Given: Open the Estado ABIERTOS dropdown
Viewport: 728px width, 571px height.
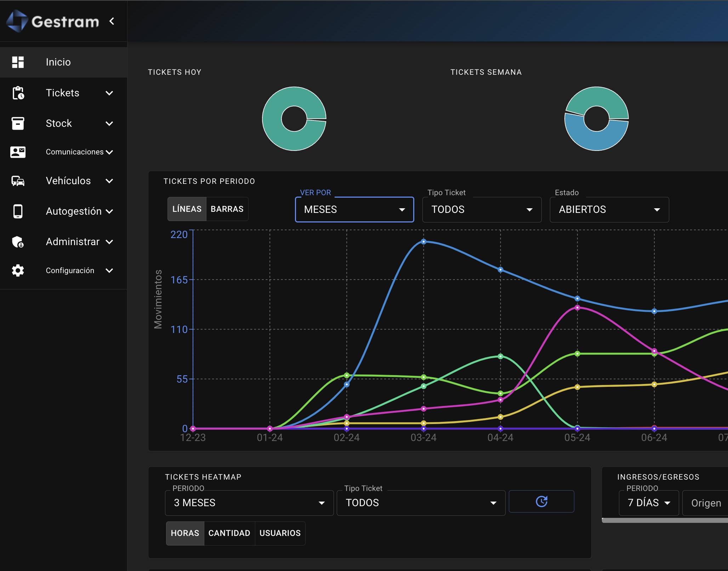Looking at the screenshot, I should pyautogui.click(x=609, y=210).
